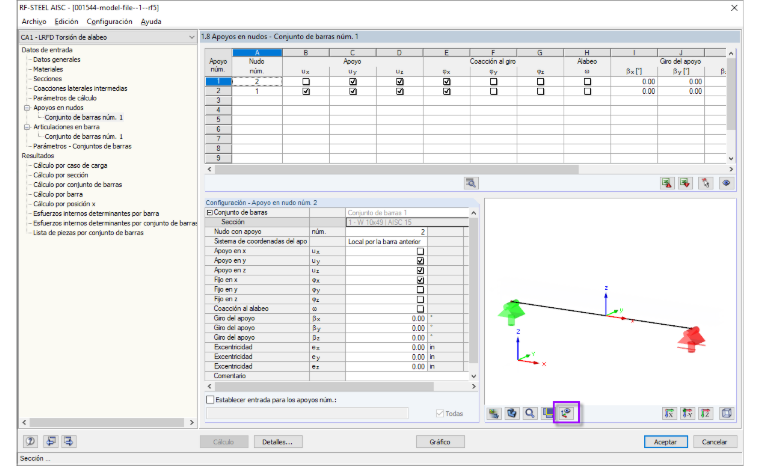Go to previous table with left arrow icon
760x466 pixels.
(x=50, y=441)
